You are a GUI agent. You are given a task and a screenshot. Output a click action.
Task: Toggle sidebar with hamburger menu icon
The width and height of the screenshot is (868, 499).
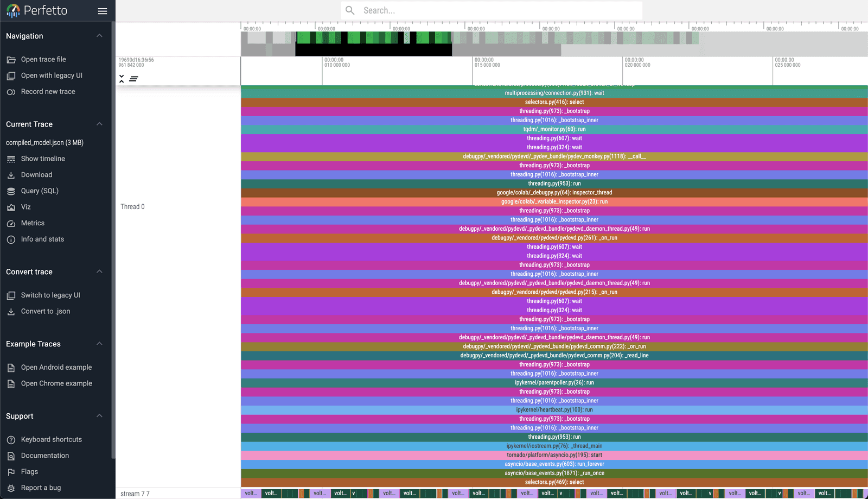coord(102,11)
